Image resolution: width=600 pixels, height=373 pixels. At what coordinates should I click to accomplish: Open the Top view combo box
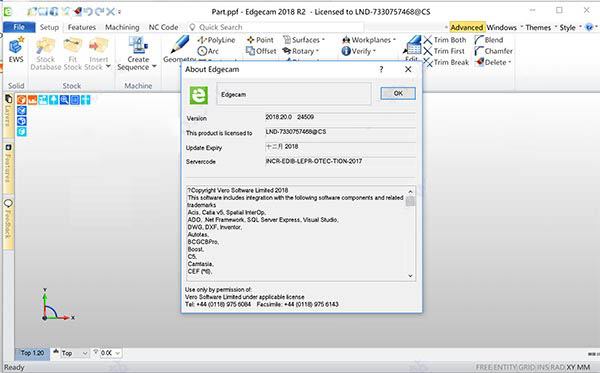coord(75,353)
